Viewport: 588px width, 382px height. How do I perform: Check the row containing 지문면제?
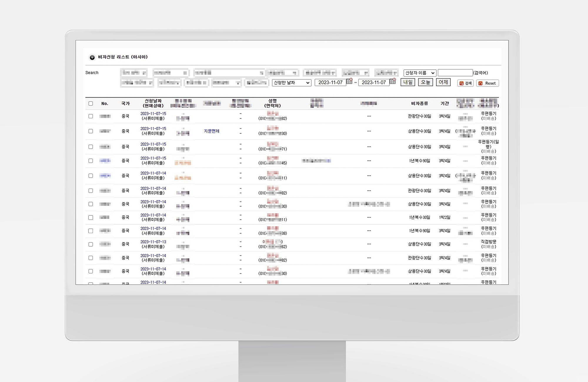coord(91,131)
